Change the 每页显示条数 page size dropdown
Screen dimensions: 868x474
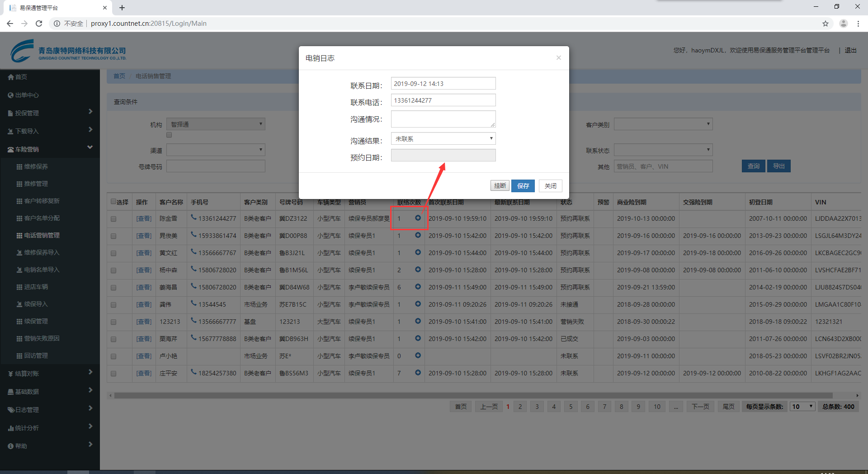point(802,406)
